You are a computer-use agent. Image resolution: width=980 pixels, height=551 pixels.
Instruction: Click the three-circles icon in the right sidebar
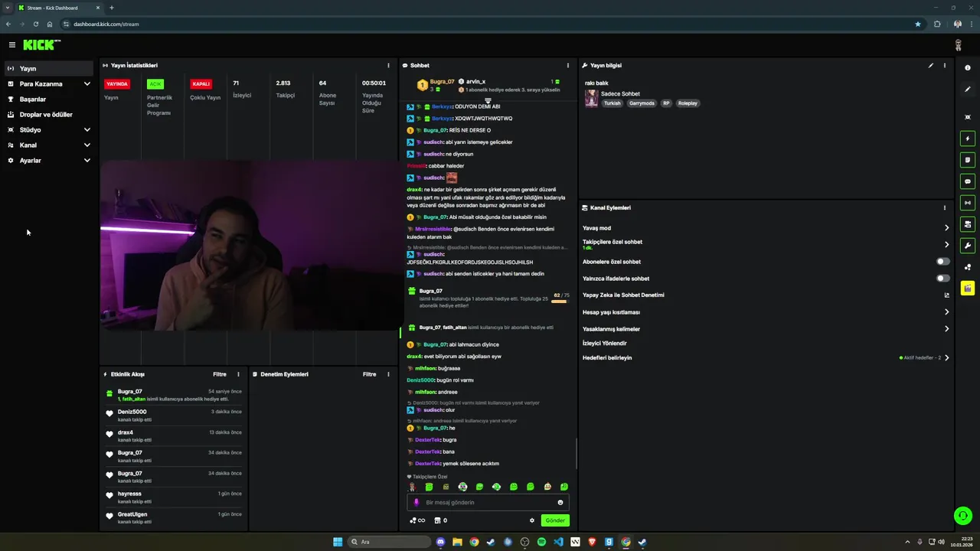coord(968,267)
